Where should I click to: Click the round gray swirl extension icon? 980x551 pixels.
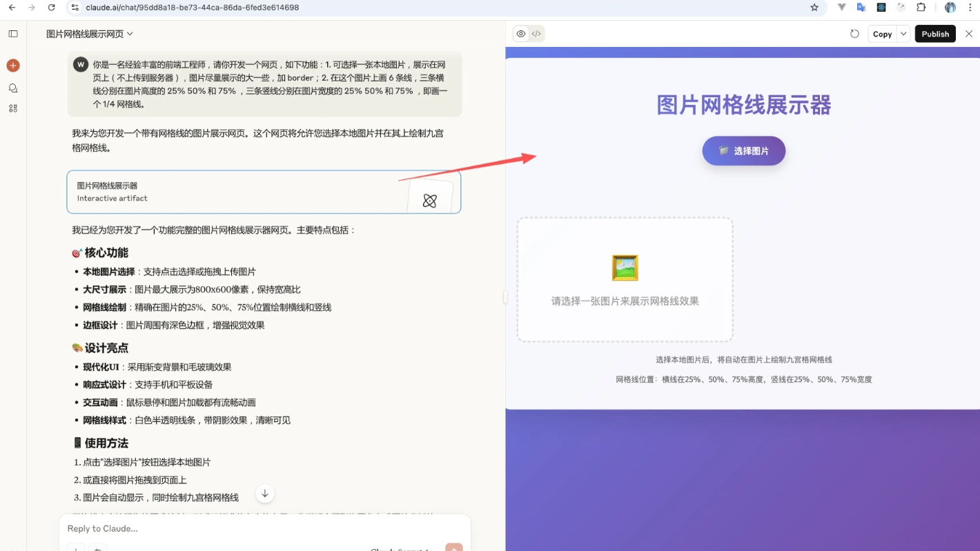[x=901, y=8]
